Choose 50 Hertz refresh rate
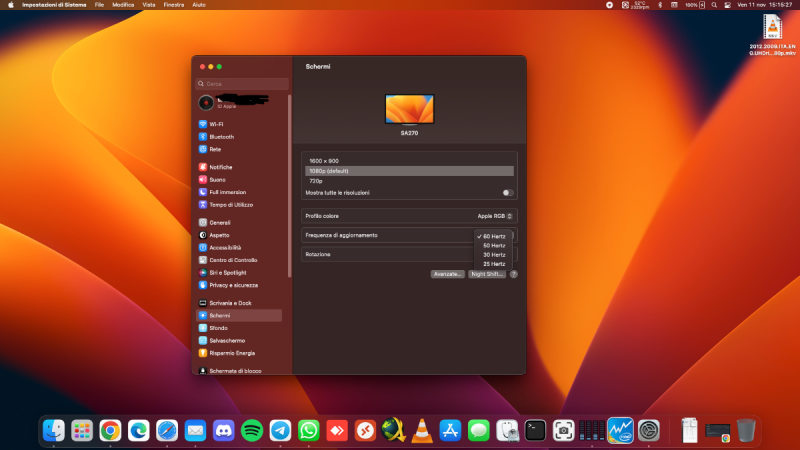Image resolution: width=800 pixels, height=450 pixels. [x=494, y=245]
